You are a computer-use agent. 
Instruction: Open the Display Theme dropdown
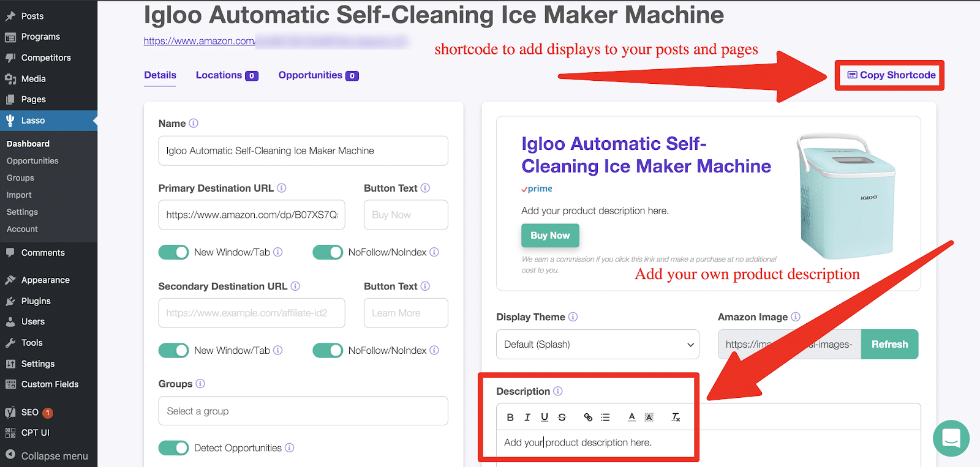point(598,345)
